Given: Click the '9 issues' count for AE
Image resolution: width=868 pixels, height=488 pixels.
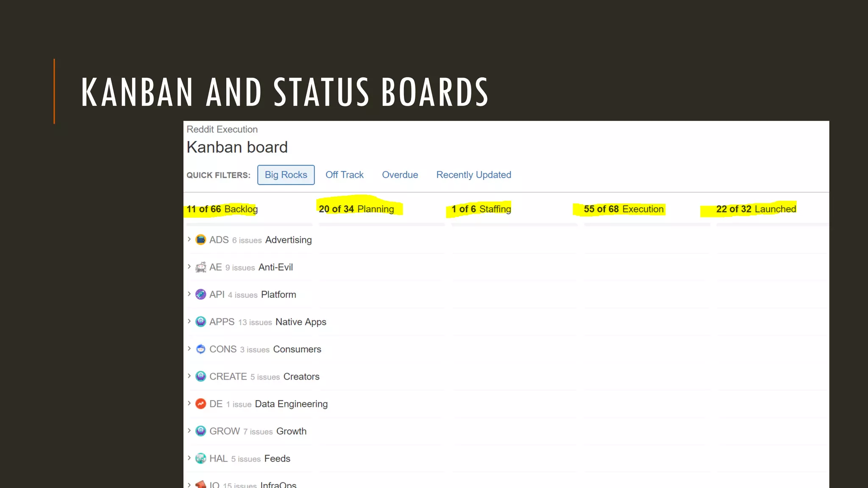Looking at the screenshot, I should (x=240, y=268).
